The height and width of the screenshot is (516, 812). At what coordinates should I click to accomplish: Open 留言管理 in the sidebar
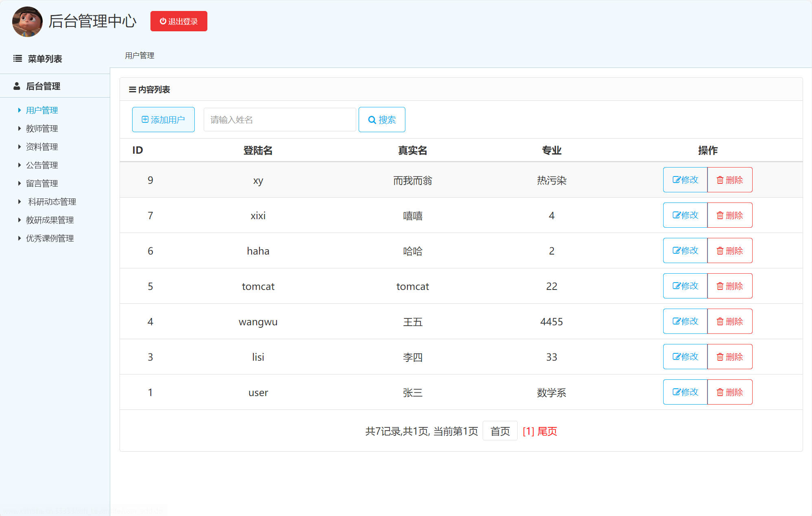click(x=42, y=183)
